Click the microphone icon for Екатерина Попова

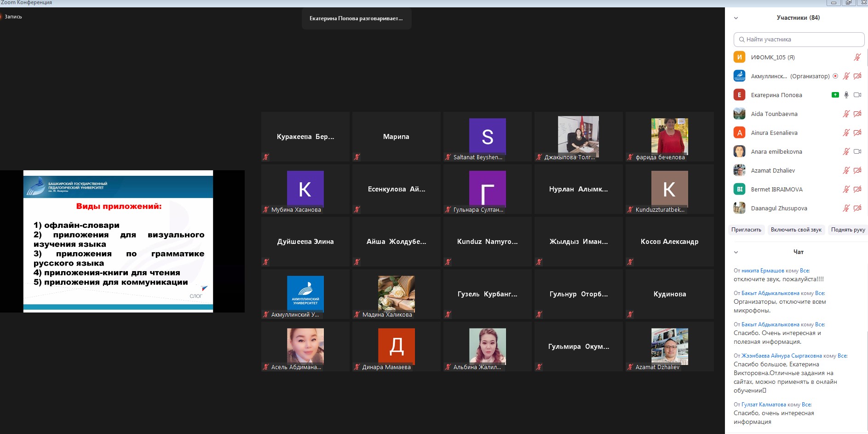tap(846, 95)
